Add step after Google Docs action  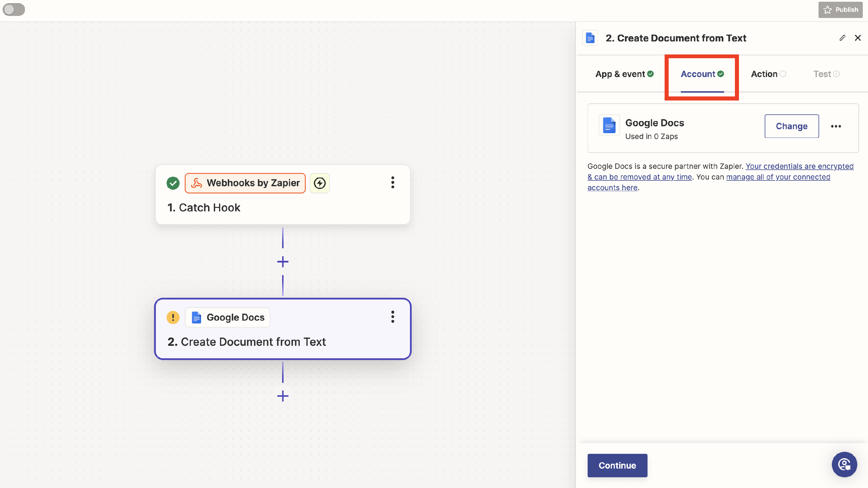(x=283, y=396)
